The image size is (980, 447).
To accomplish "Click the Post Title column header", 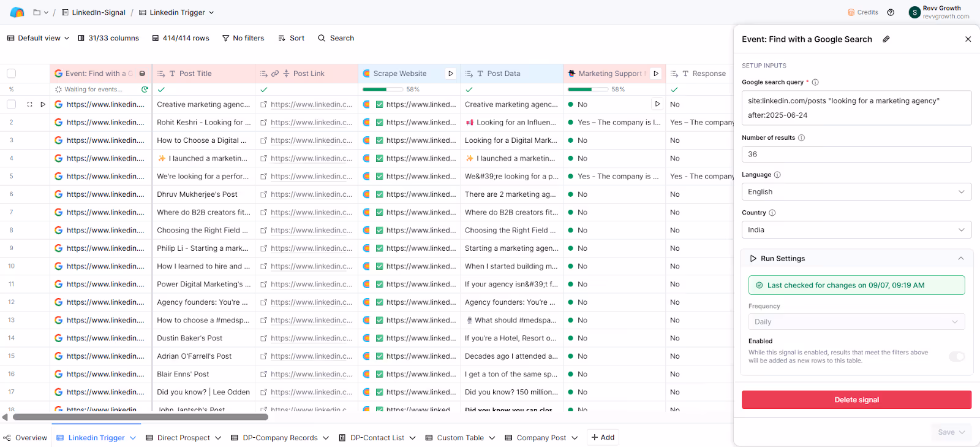I will click(203, 74).
